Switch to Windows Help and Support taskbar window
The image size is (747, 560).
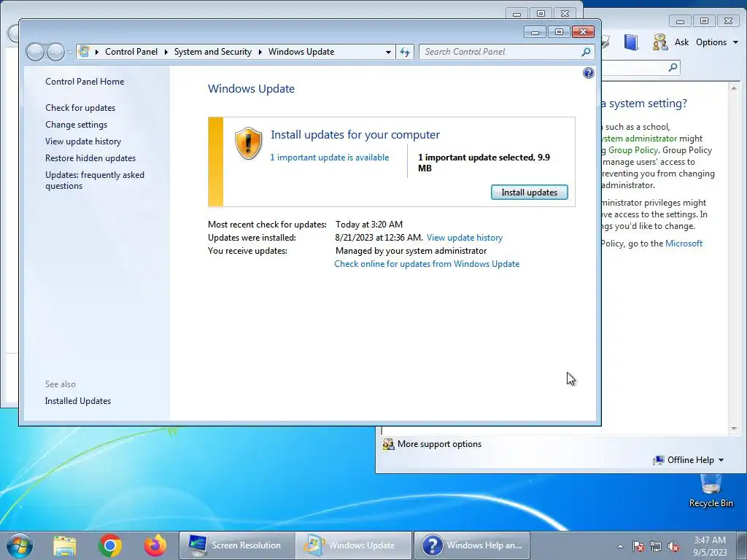(472, 545)
